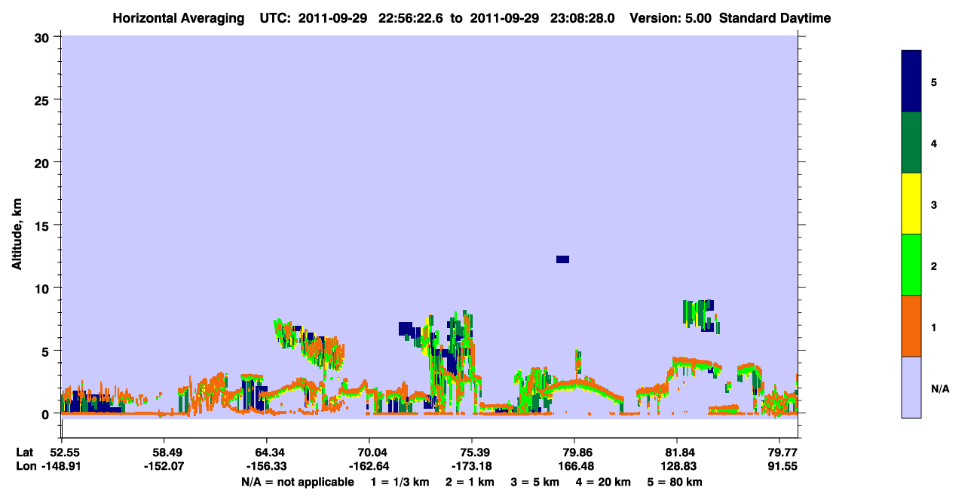
Task: Click the 'Lon' axis row label
Action: tap(26, 466)
